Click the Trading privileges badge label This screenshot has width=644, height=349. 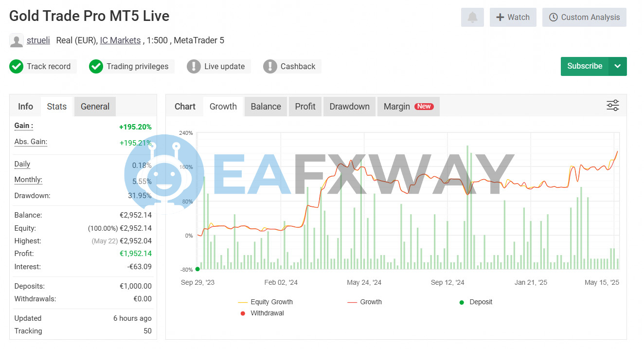click(x=138, y=67)
